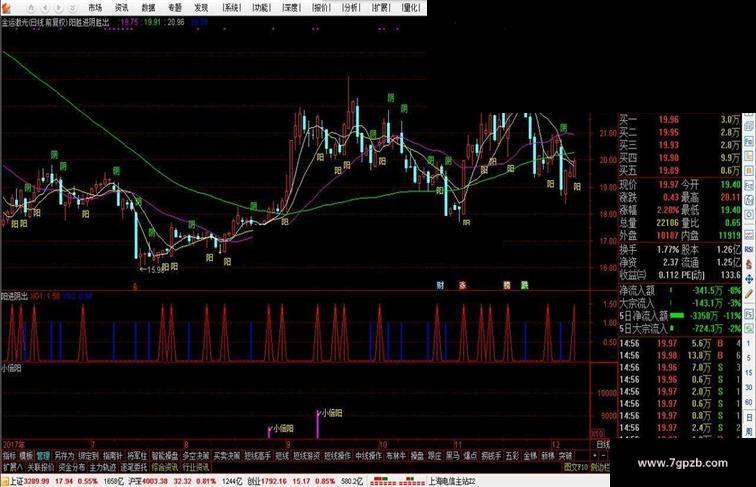Click the double-chevron round toolbar icon
The height and width of the screenshot is (487, 756).
[x=72, y=8]
